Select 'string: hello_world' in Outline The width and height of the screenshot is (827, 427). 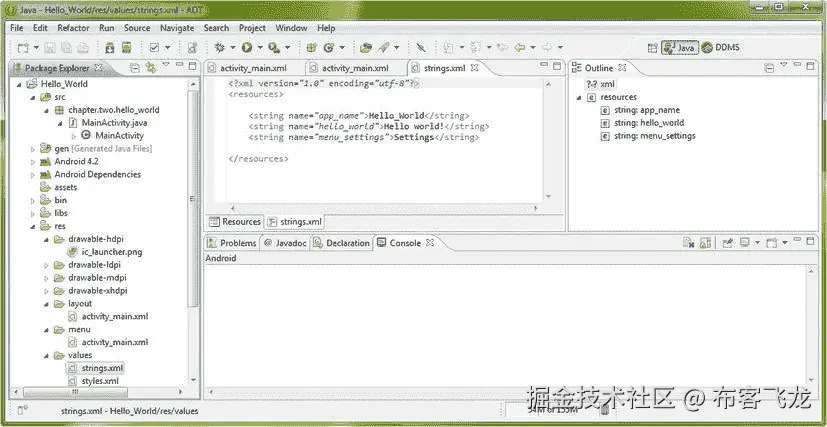[x=642, y=123]
